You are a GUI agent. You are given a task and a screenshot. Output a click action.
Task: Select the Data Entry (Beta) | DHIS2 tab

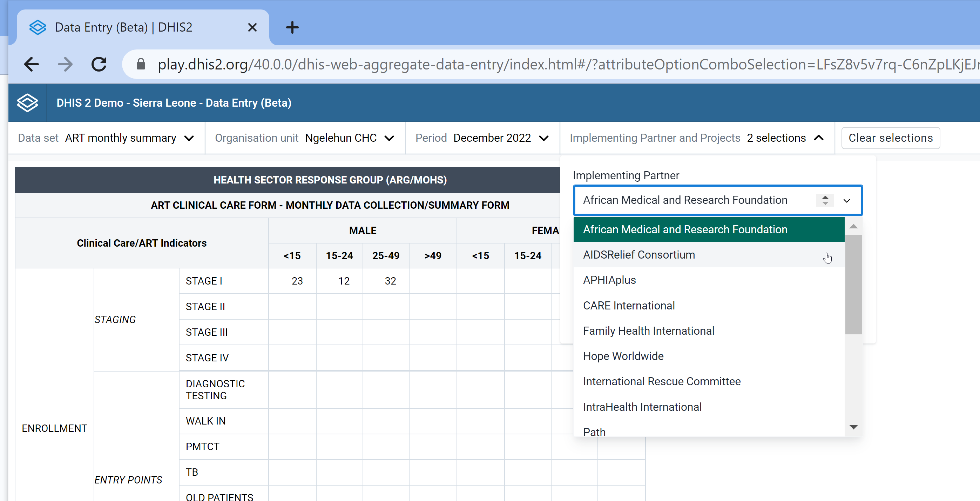(x=143, y=27)
